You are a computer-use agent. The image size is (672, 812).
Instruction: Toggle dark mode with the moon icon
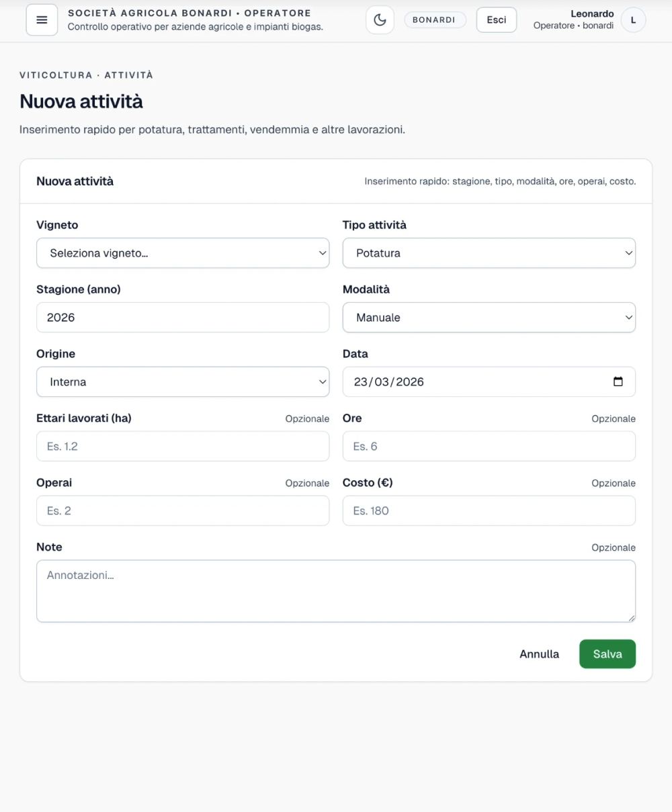coord(380,20)
